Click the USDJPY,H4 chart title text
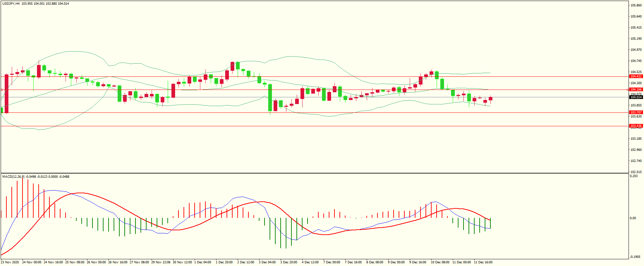This screenshot has width=644, height=266. coord(11,4)
